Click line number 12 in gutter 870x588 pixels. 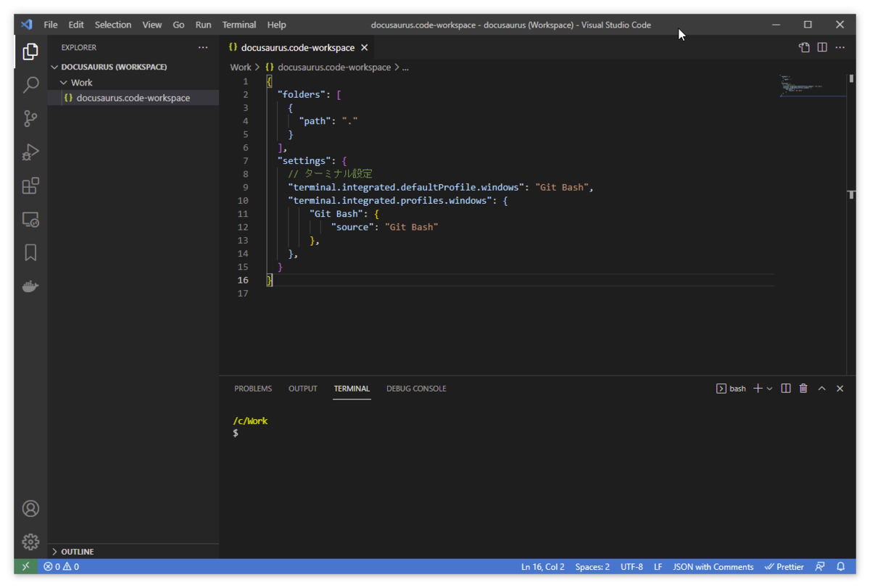242,227
